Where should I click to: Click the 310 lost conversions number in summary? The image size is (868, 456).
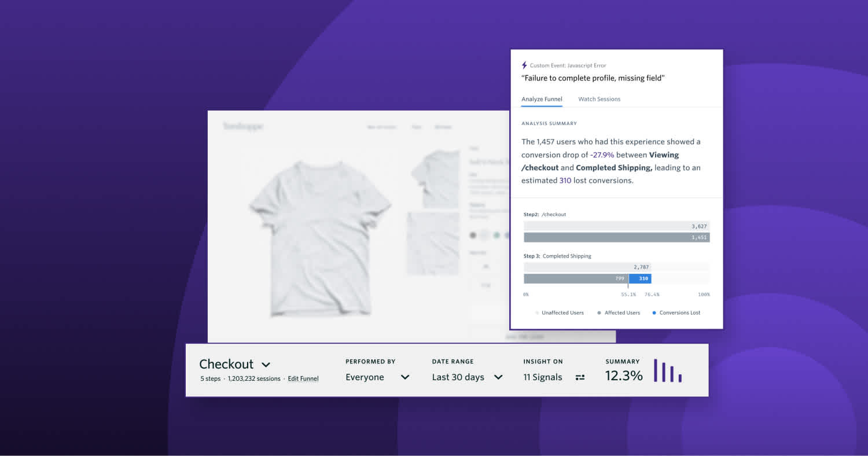[x=565, y=181]
